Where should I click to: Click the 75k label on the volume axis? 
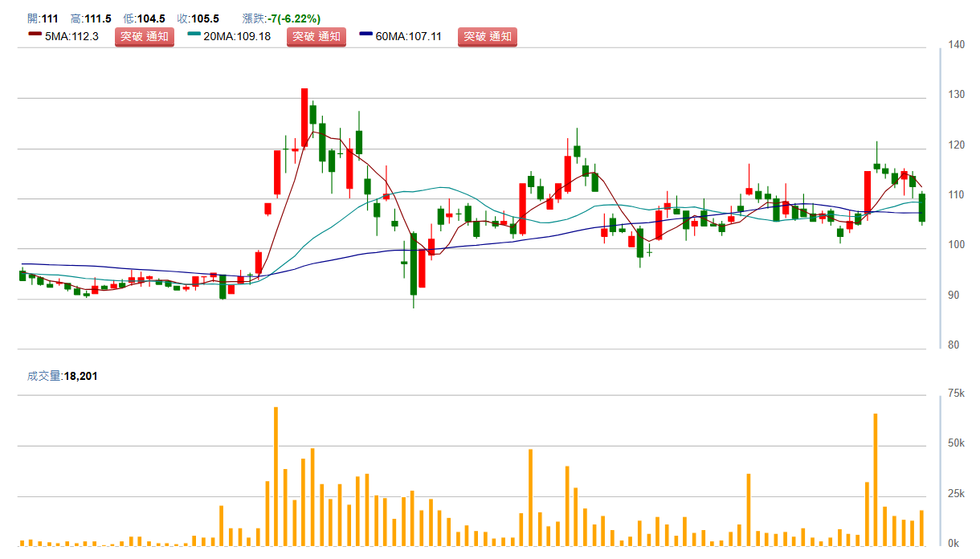coord(956,393)
